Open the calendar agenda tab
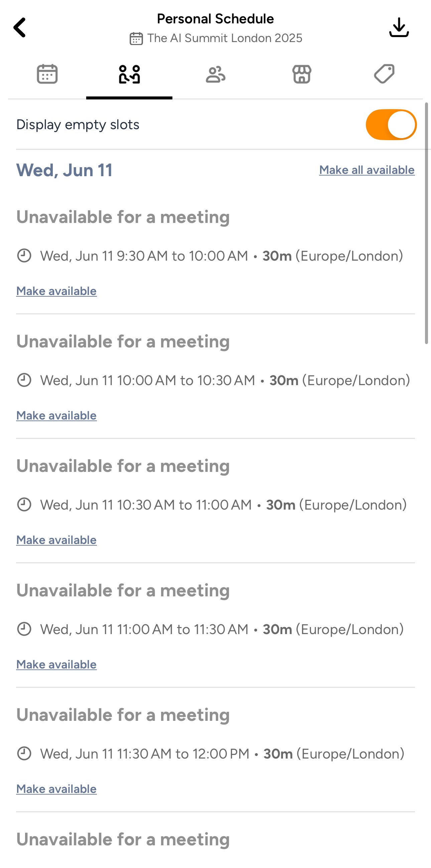This screenshot has width=431, height=868. coord(47,74)
